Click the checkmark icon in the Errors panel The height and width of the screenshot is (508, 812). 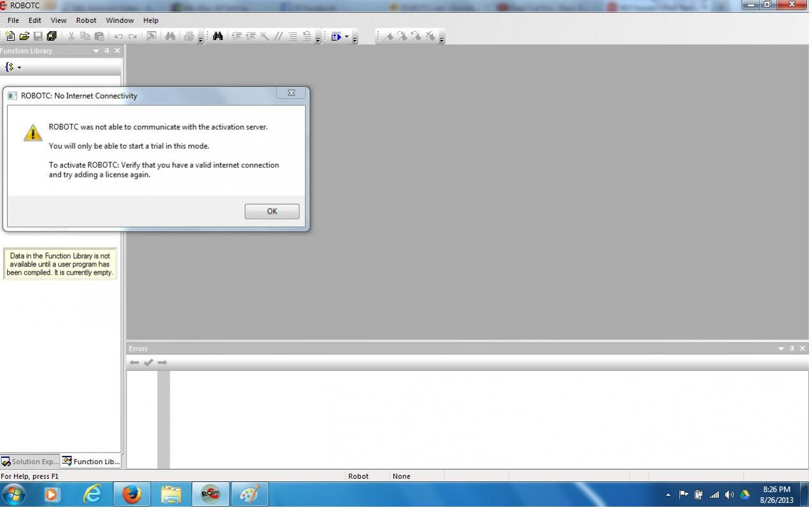tap(148, 362)
